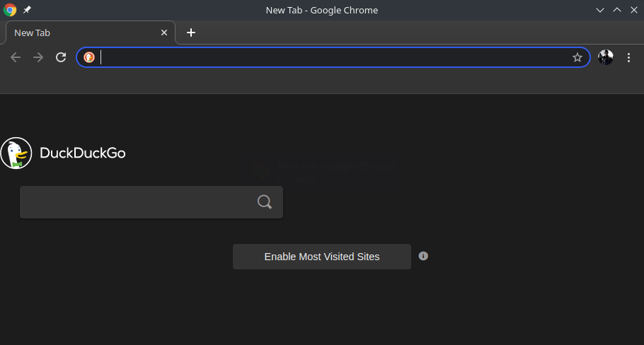Click into the DuckDuckGo search box
The height and width of the screenshot is (345, 644).
[151, 201]
